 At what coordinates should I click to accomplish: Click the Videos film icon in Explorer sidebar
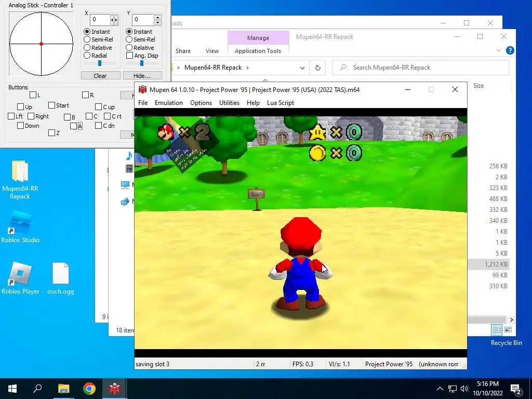pyautogui.click(x=129, y=168)
